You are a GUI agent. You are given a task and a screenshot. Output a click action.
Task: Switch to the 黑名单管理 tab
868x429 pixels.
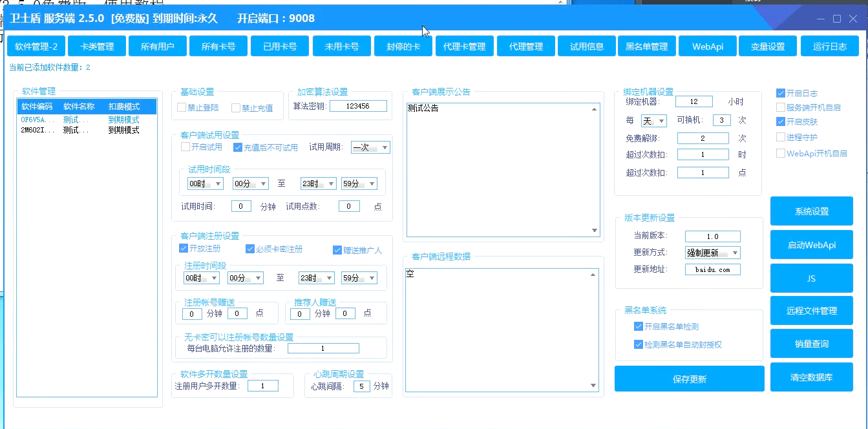[x=646, y=47]
